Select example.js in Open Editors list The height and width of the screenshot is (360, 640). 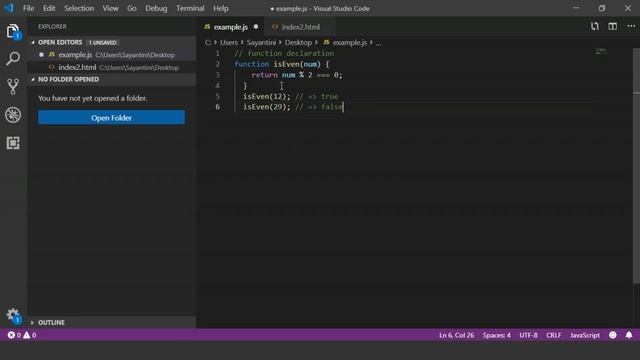pos(111,55)
